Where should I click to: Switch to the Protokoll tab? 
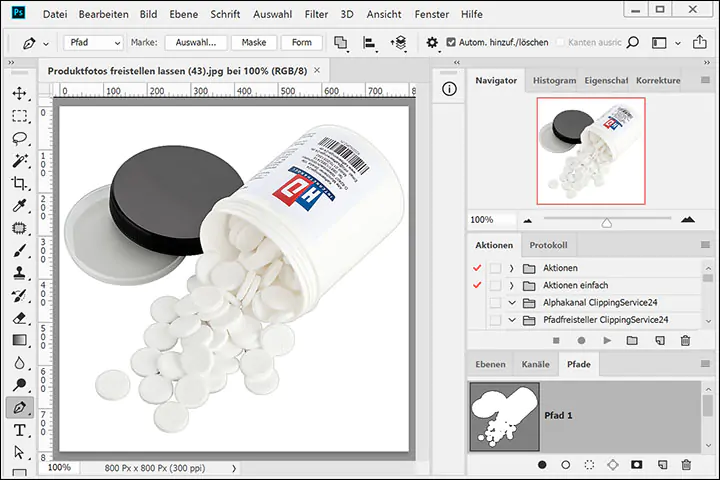point(548,245)
